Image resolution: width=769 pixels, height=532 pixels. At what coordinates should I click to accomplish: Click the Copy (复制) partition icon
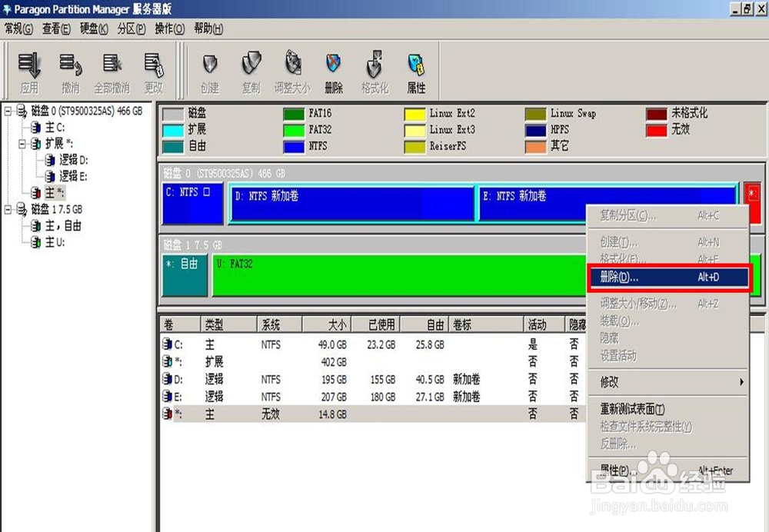pos(251,71)
